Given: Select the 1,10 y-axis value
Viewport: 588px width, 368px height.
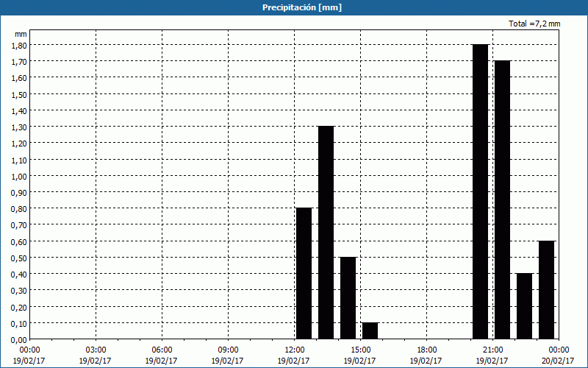Looking at the screenshot, I should click(x=19, y=160).
